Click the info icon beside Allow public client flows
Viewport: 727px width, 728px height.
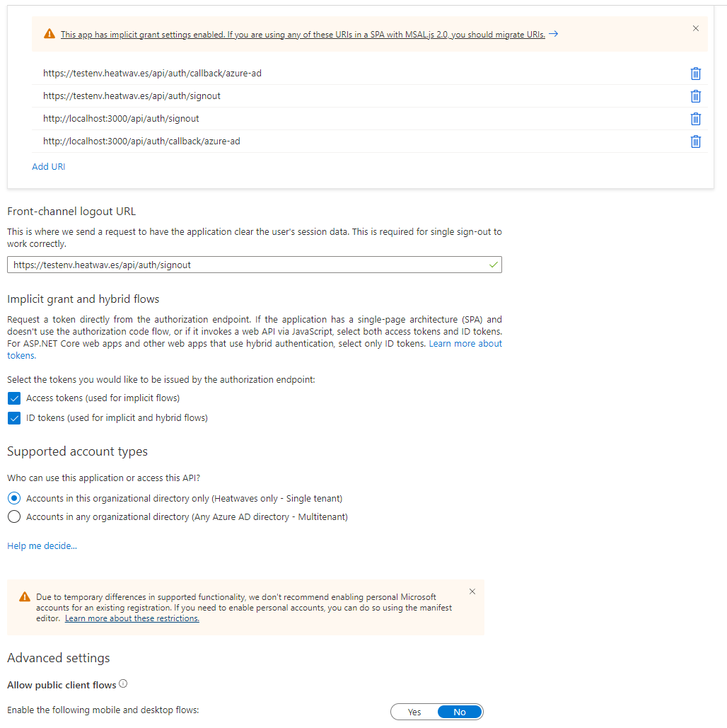tap(121, 683)
